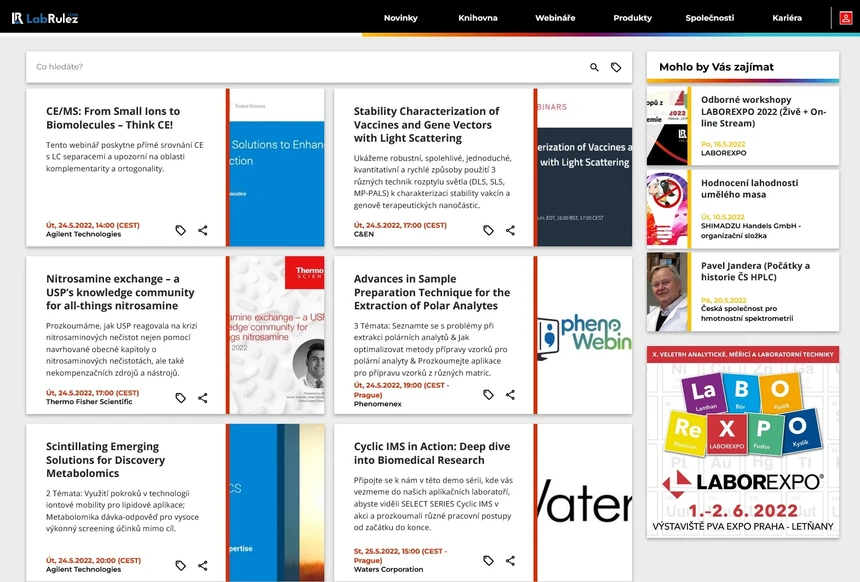The height and width of the screenshot is (582, 860).
Task: Tag the CE/MS webinar card
Action: [180, 230]
